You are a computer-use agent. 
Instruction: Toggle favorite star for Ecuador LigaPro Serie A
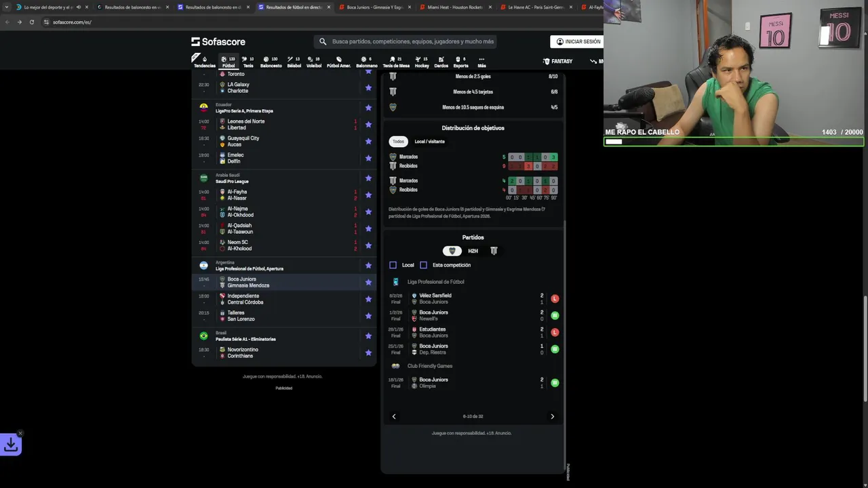click(x=368, y=107)
